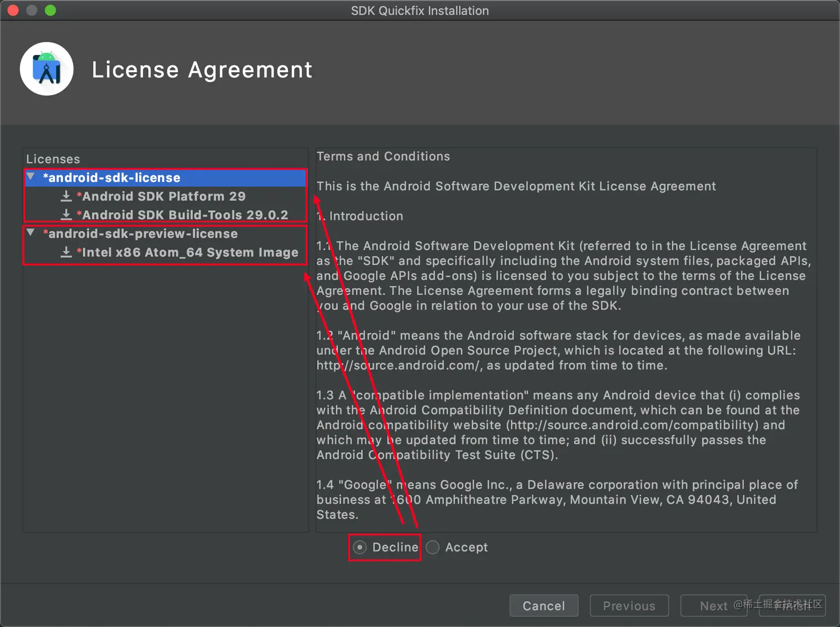Click the Previous button

(629, 605)
